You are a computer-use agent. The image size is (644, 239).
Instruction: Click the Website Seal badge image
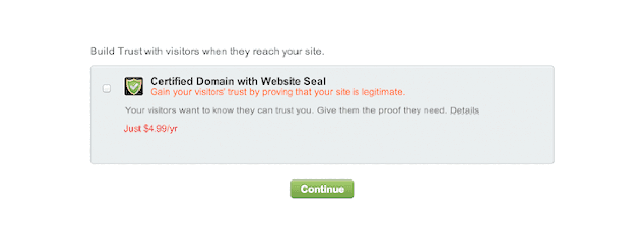point(133,86)
